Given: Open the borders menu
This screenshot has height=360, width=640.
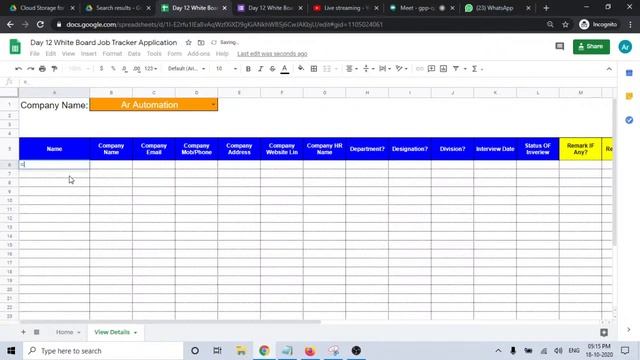Looking at the screenshot, I should (314, 69).
